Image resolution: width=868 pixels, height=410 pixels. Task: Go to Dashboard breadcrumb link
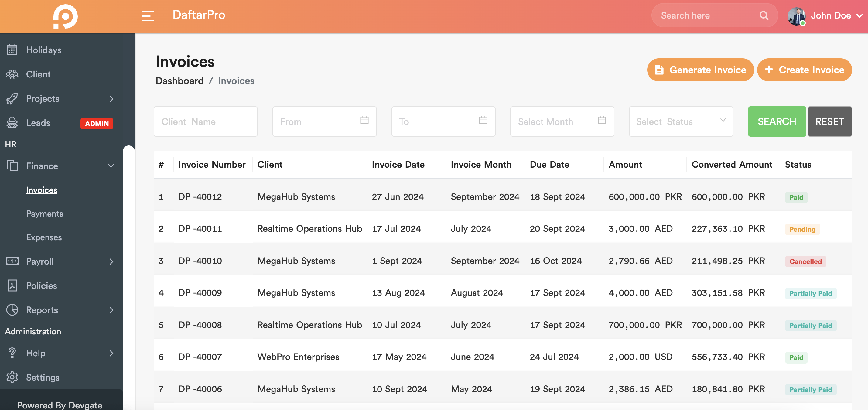[179, 81]
